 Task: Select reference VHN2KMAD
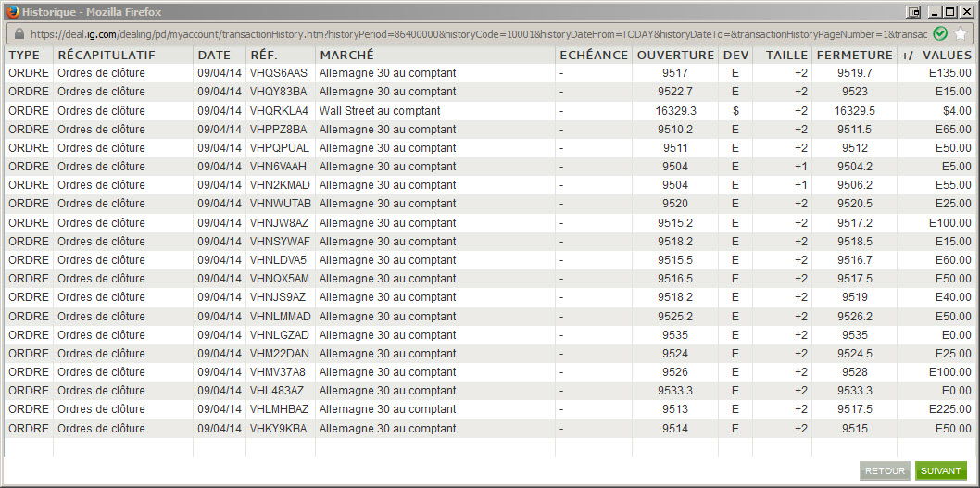click(280, 185)
